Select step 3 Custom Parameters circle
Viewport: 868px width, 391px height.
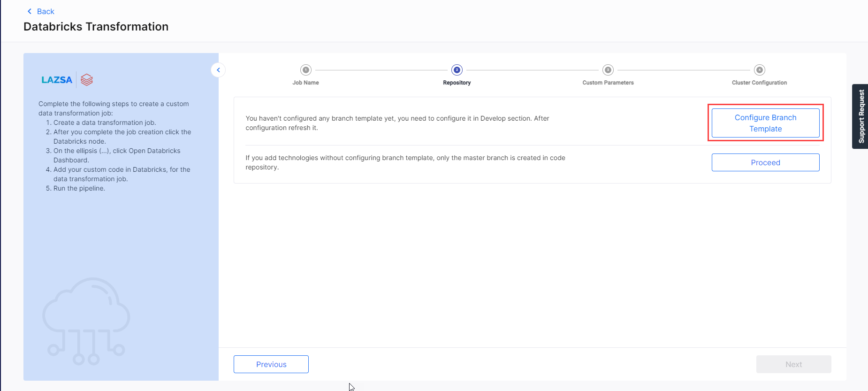click(x=608, y=70)
